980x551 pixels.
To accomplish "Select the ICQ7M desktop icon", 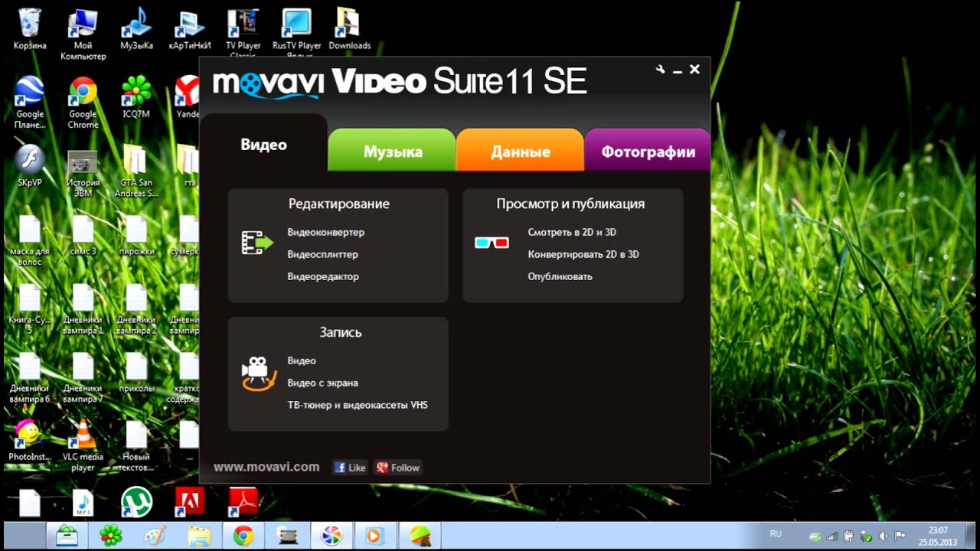I will 136,97.
